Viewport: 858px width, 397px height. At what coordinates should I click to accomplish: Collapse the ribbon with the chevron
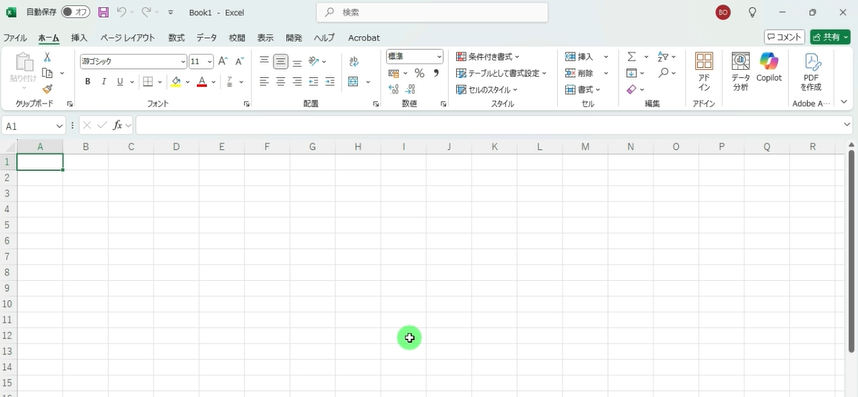pyautogui.click(x=844, y=102)
